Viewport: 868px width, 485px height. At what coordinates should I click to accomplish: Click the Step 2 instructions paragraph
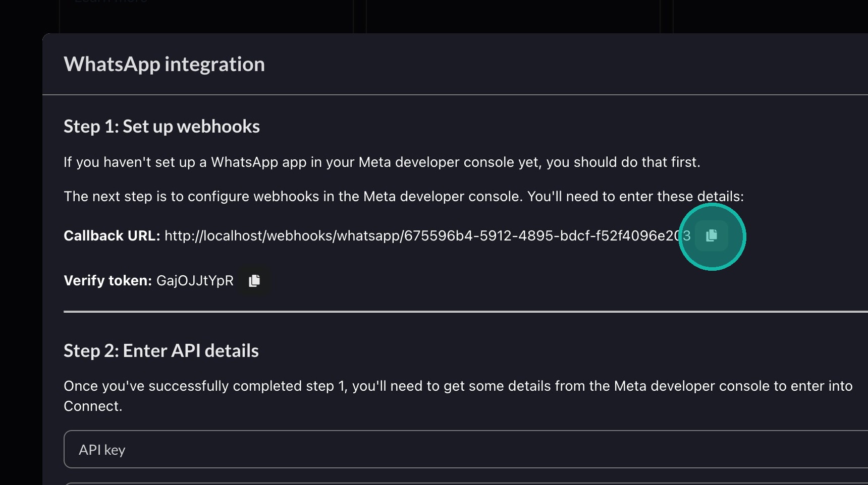point(457,386)
